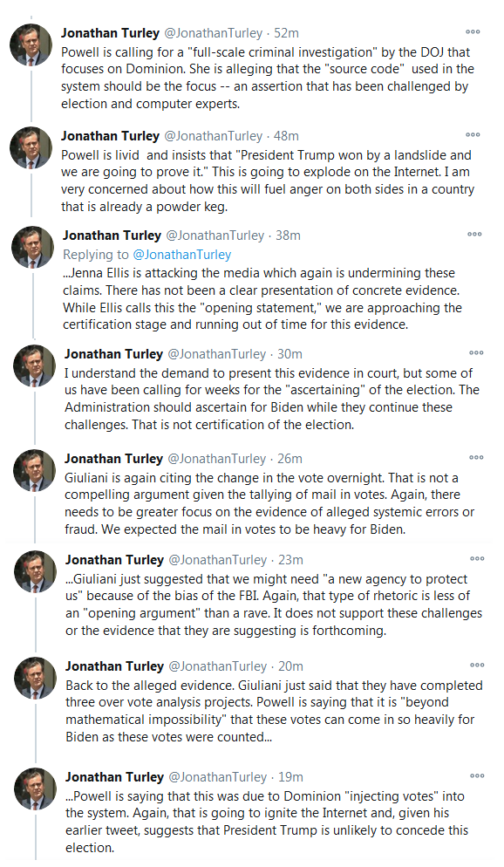
Task: Click the profile avatar beside the 52m tweet
Action: [31, 44]
